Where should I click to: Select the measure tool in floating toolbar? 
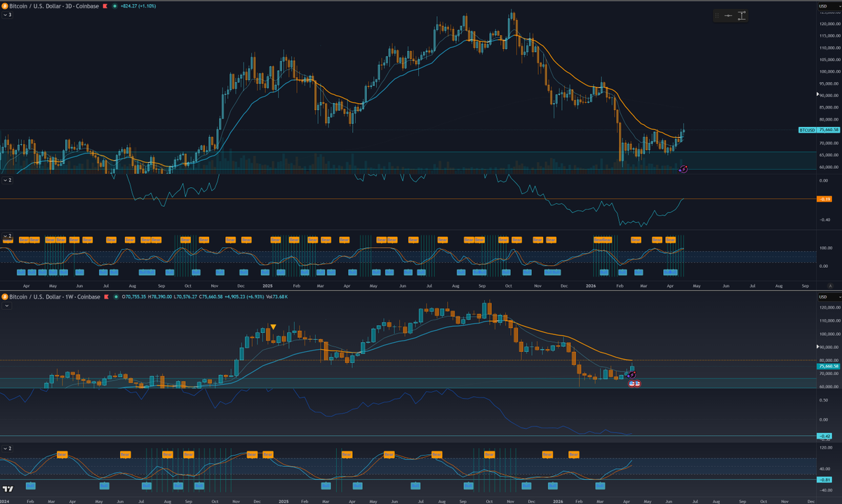742,15
